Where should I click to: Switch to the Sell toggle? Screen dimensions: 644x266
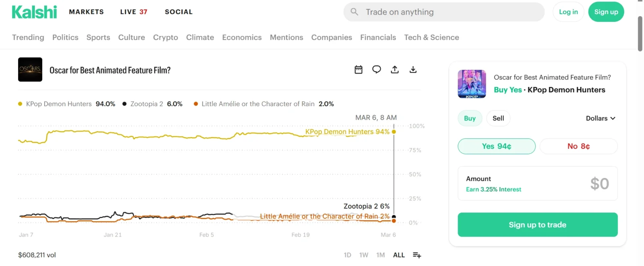click(x=498, y=118)
